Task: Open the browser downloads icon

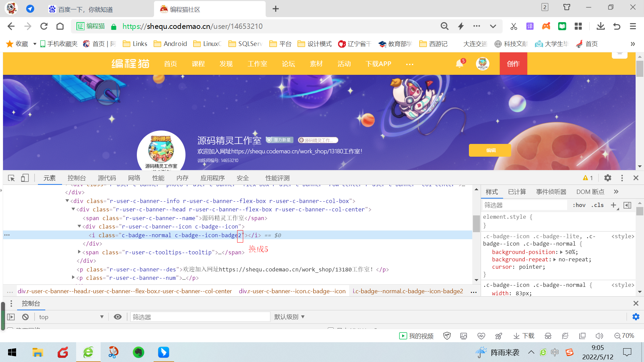Action: (x=601, y=26)
